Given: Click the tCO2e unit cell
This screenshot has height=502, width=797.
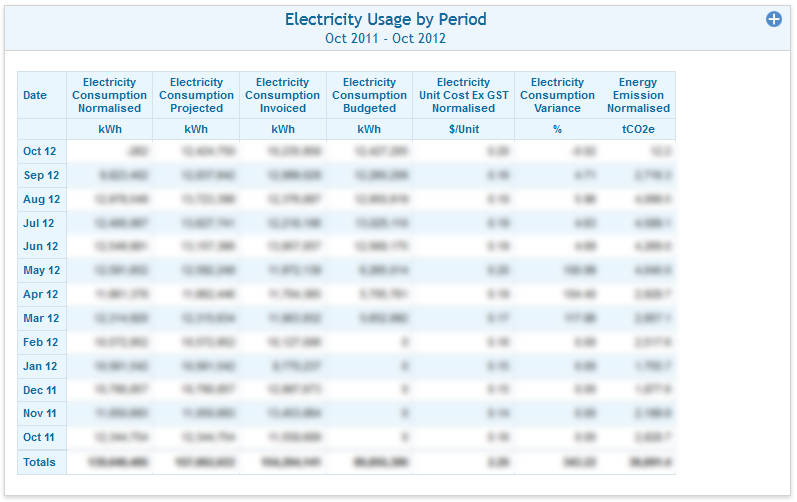Looking at the screenshot, I should [638, 130].
